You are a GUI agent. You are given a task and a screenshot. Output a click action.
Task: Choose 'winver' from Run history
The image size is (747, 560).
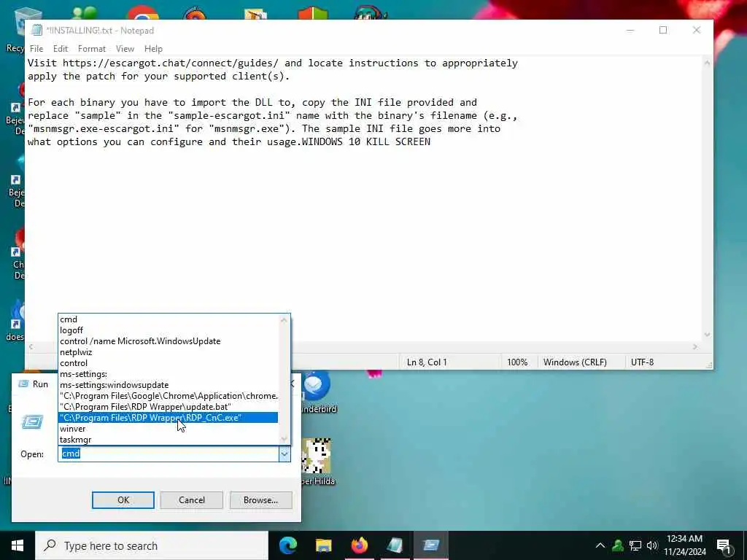coord(169,429)
